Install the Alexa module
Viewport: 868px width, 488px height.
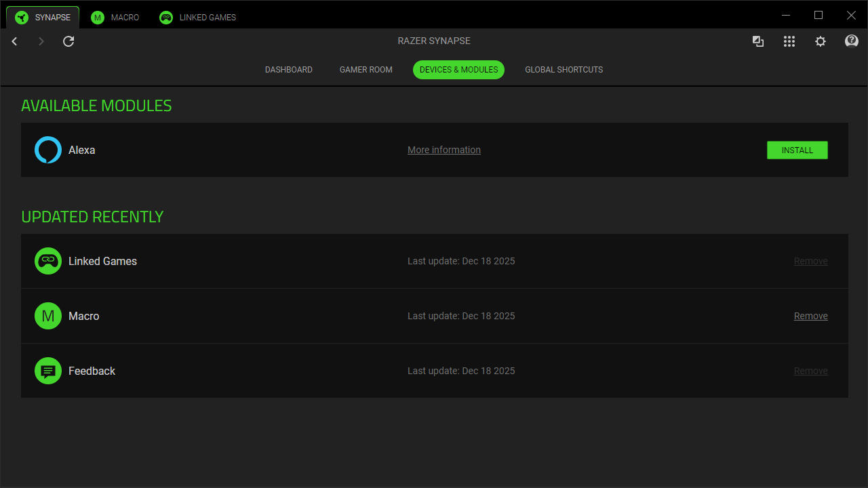pos(797,150)
